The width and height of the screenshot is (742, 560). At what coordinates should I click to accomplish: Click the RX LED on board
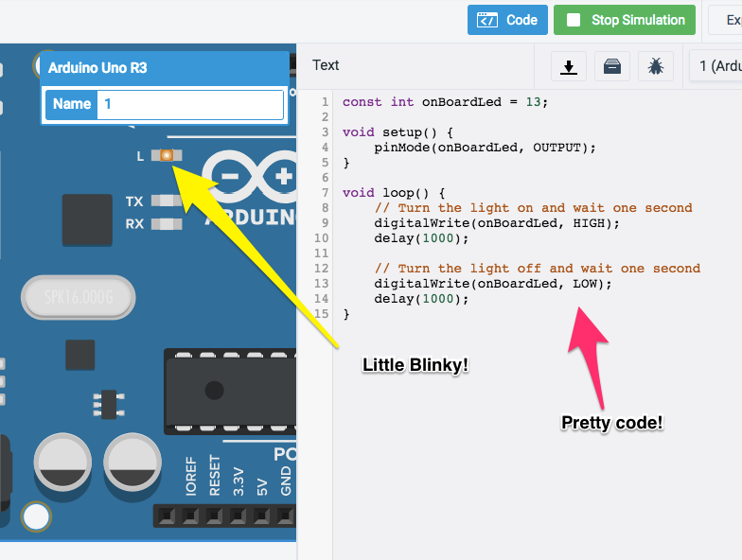(167, 223)
